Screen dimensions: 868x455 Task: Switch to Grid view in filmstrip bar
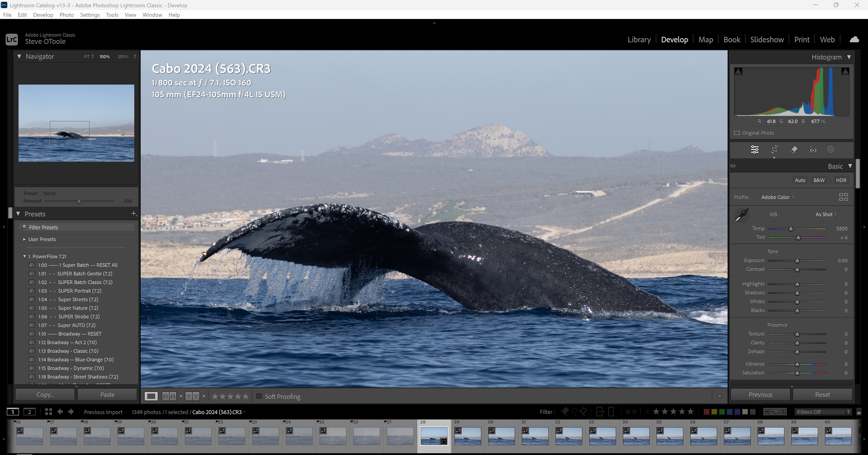49,412
